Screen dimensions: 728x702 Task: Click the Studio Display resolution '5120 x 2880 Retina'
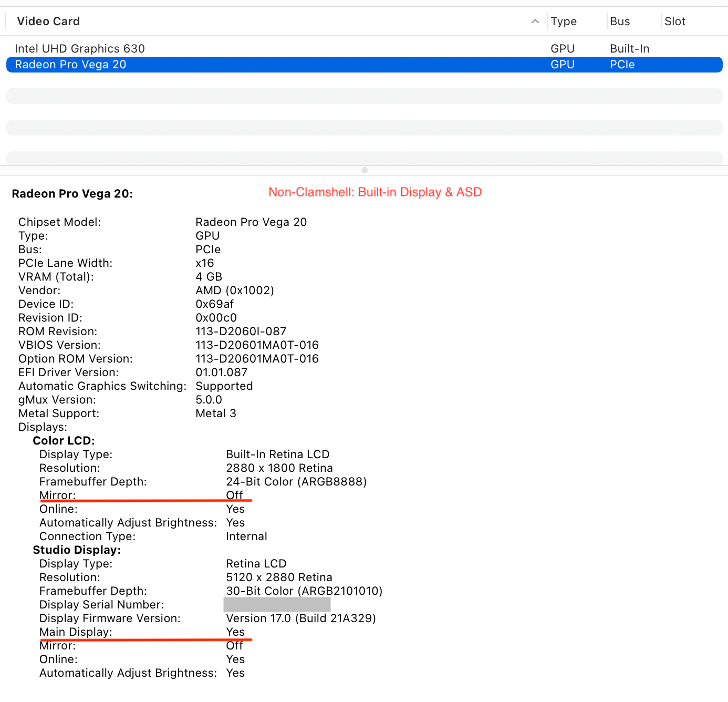click(x=279, y=577)
